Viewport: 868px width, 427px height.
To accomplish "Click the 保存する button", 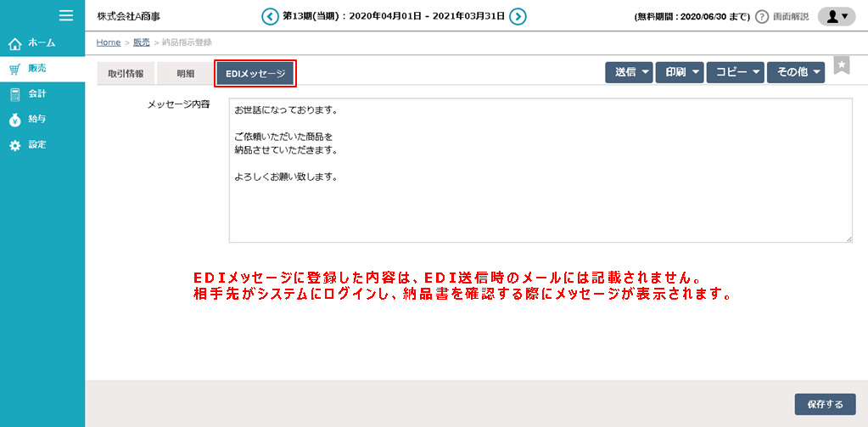I will click(825, 404).
